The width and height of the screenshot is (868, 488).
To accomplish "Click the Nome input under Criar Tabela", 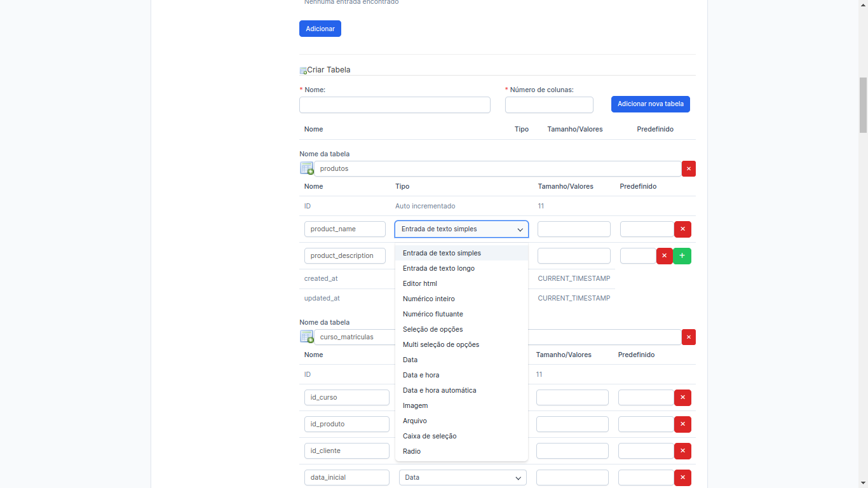I will (x=394, y=104).
